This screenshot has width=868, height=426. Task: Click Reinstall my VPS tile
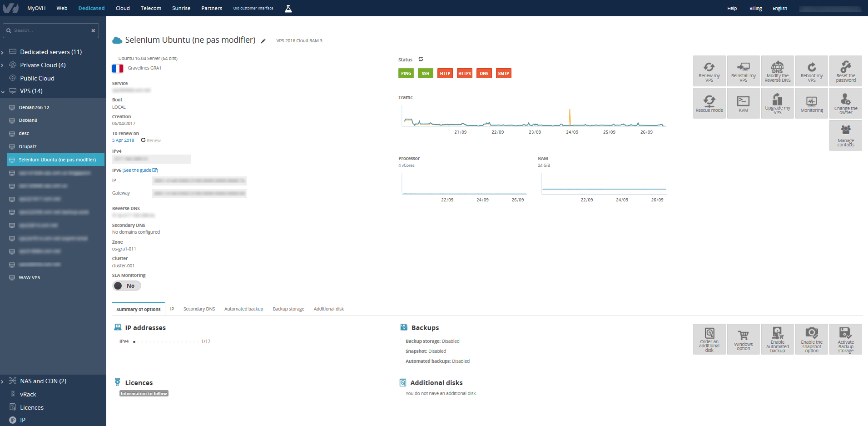(x=743, y=71)
